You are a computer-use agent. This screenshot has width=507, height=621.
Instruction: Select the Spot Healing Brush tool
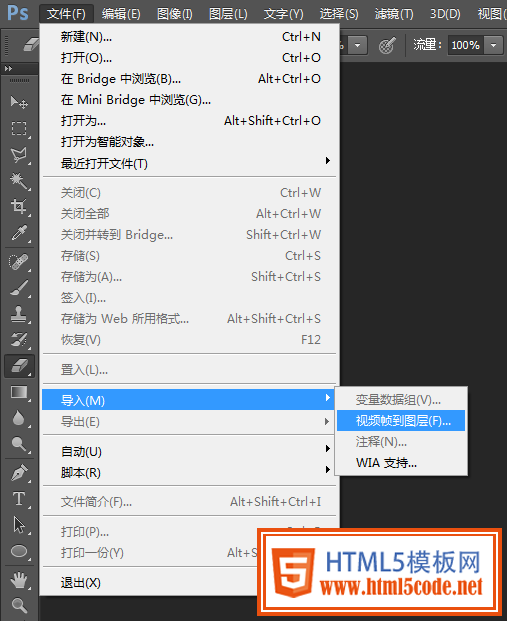pos(19,261)
